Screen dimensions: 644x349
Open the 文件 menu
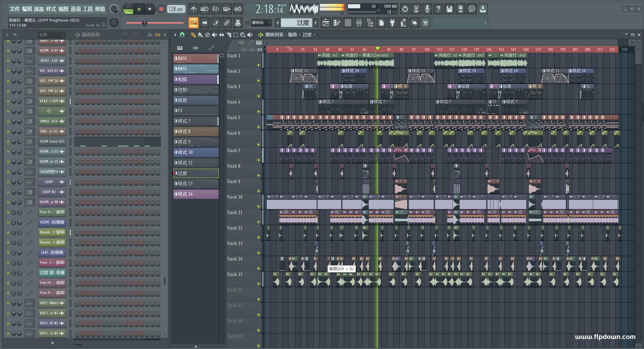click(15, 9)
